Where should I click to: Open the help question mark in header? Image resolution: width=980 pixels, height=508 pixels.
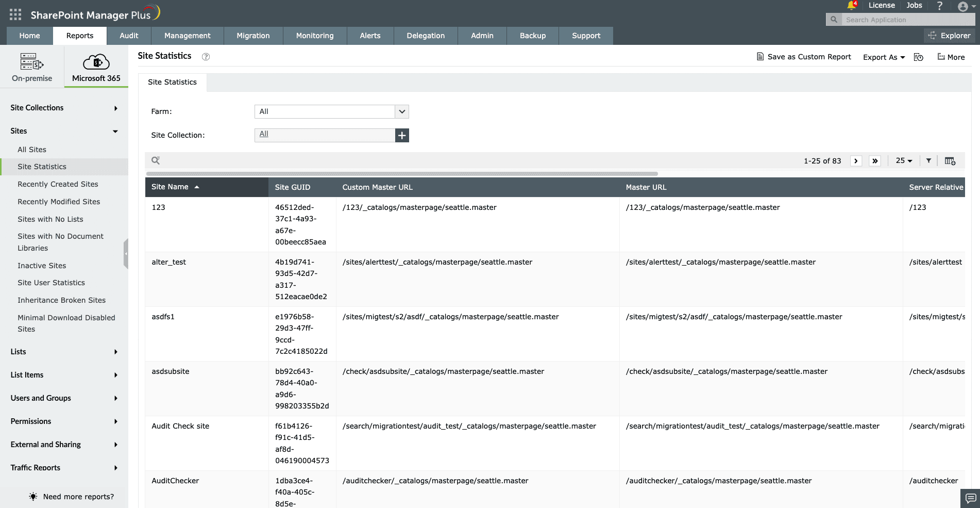click(x=939, y=6)
